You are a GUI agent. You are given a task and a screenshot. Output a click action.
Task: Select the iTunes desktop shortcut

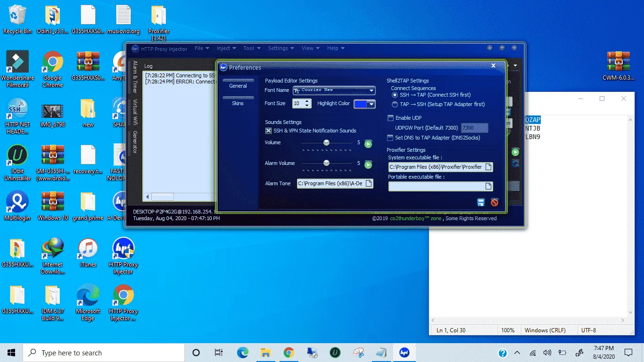(x=88, y=253)
